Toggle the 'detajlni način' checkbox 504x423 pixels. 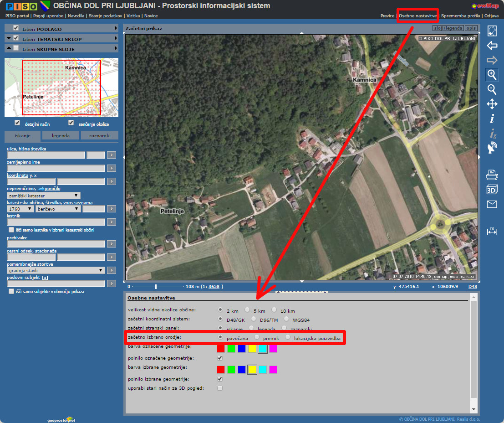click(x=17, y=123)
